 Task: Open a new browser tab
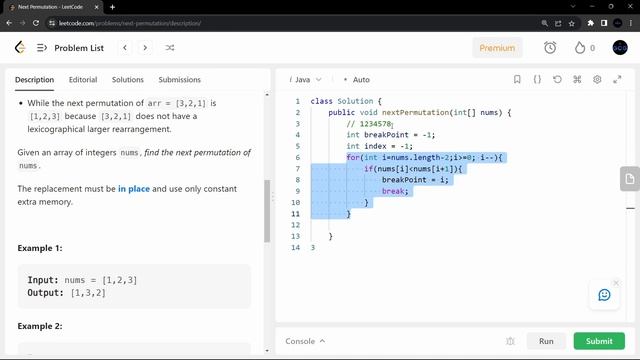(x=112, y=7)
